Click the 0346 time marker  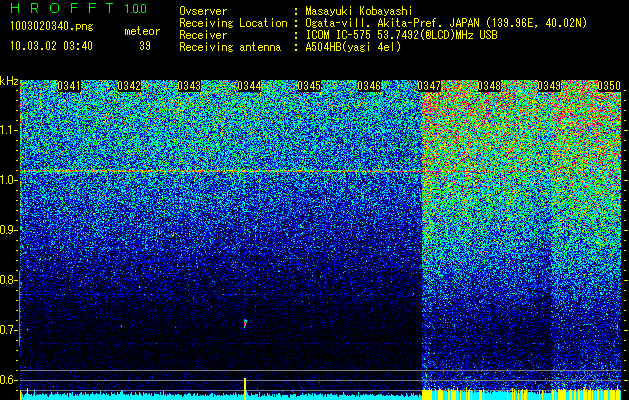pos(369,86)
